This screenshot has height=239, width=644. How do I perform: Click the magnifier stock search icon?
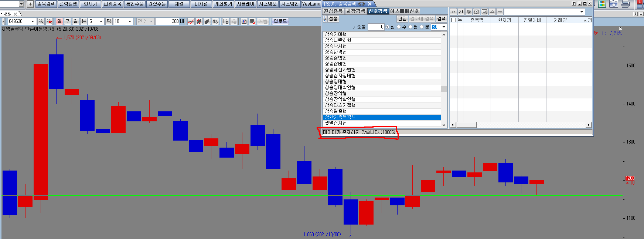(x=41, y=21)
